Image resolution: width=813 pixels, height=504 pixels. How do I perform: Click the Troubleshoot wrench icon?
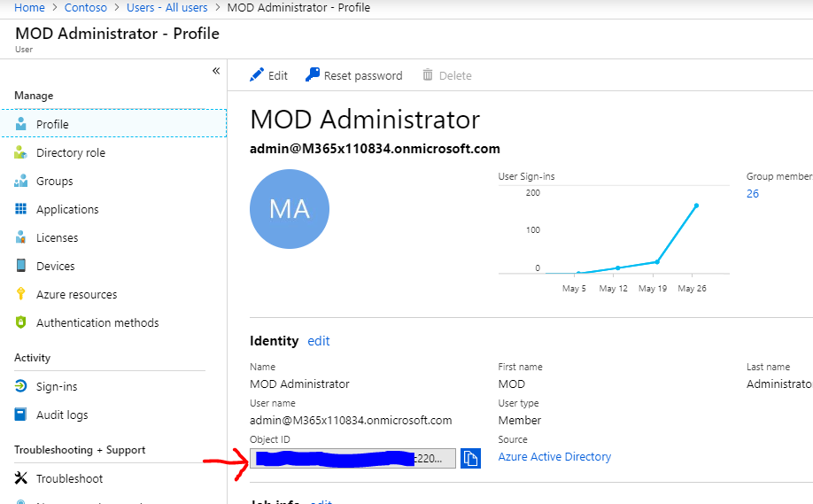pyautogui.click(x=20, y=478)
